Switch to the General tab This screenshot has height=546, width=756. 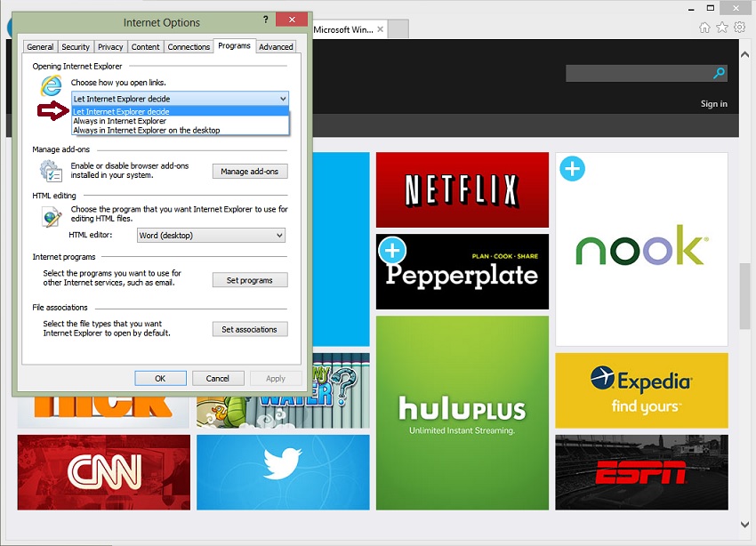point(40,47)
